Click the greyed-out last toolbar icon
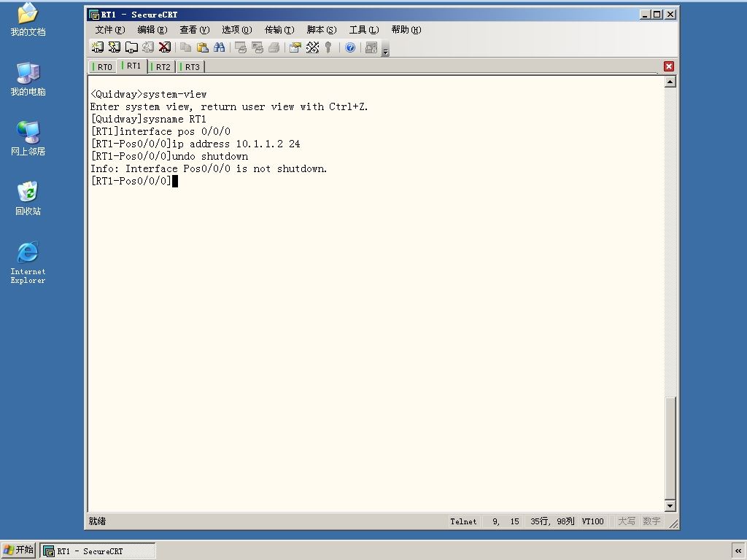 [371, 47]
